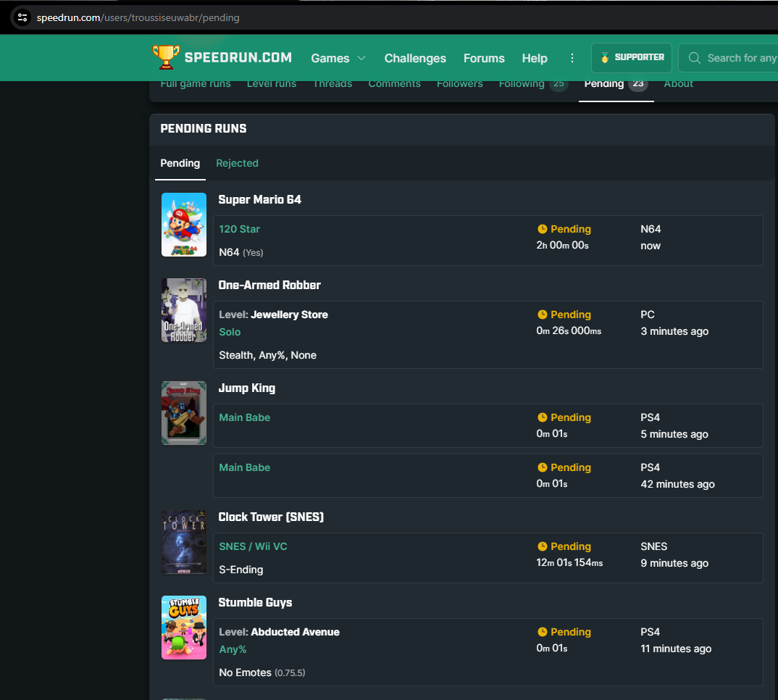Open the three-dot more menu in header
Viewport: 778px width, 700px height.
[x=572, y=58]
